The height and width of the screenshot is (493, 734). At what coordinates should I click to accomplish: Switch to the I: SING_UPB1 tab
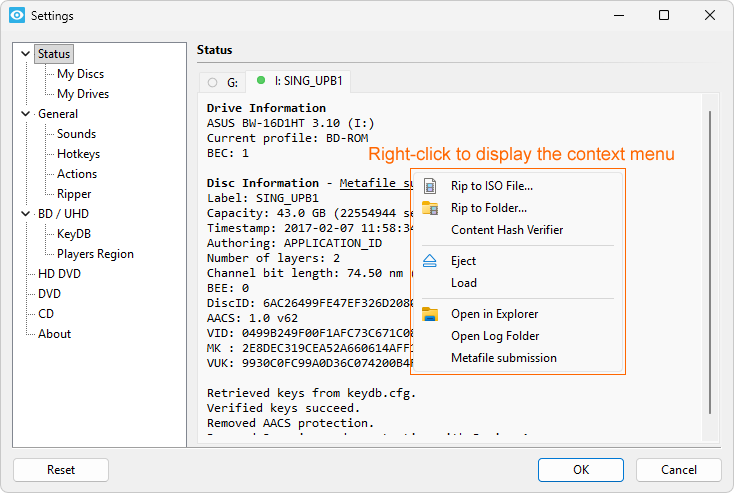coord(306,81)
